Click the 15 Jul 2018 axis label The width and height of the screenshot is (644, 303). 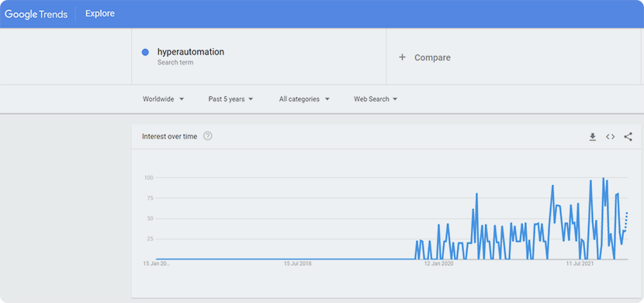298,263
